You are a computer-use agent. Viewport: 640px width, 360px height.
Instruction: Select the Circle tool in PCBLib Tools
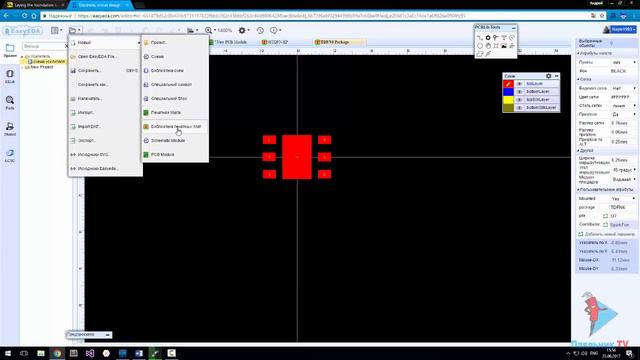click(480, 46)
